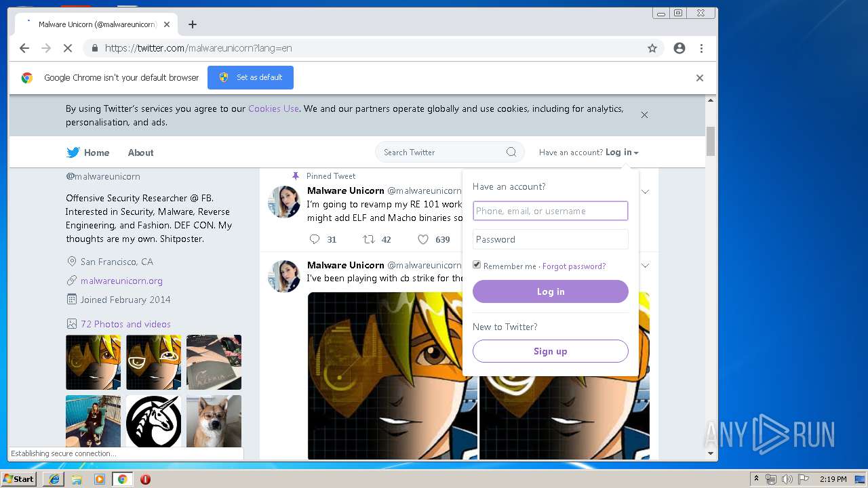This screenshot has width=868, height=488.
Task: Open the 72 Photos and videos link
Action: click(x=125, y=324)
